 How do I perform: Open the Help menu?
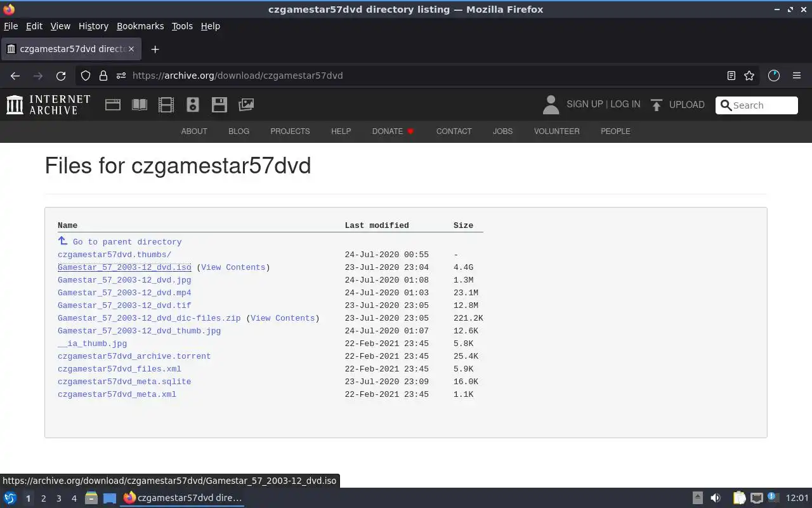(x=211, y=26)
